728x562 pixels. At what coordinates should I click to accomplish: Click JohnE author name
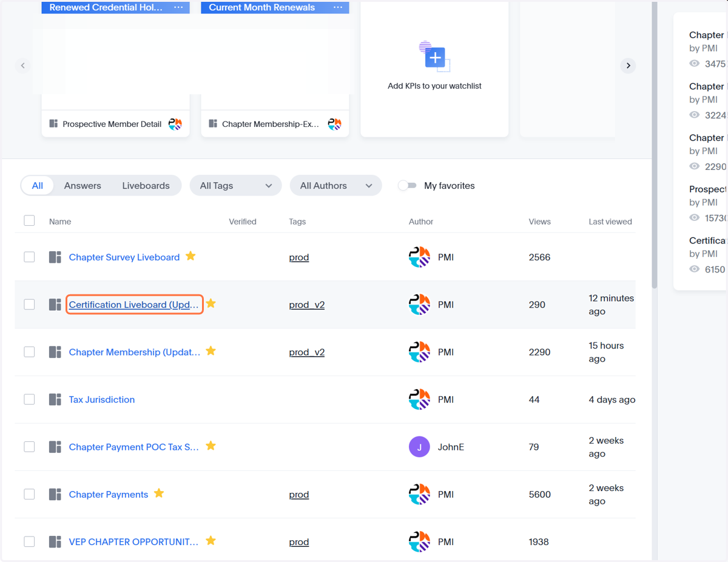451,447
